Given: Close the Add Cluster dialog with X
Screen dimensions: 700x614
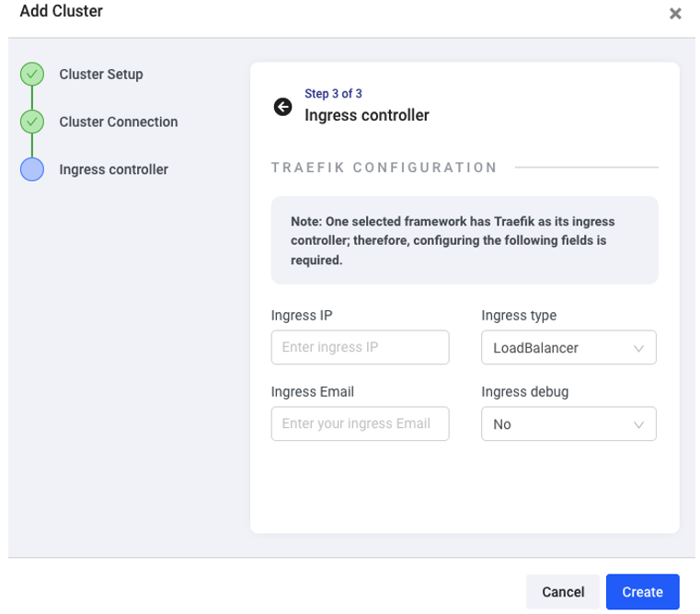Looking at the screenshot, I should (675, 14).
